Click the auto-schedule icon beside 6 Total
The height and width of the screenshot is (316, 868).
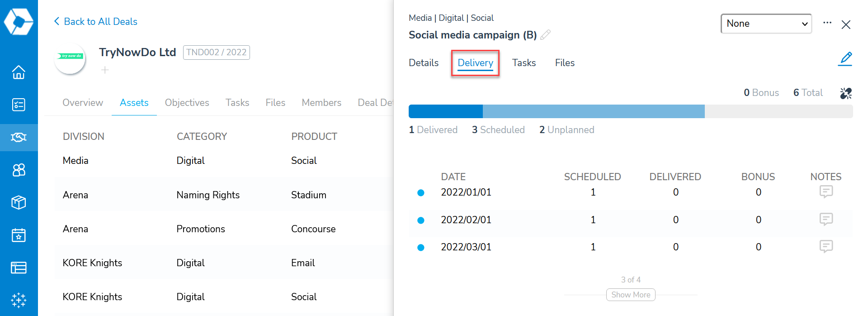(x=845, y=93)
